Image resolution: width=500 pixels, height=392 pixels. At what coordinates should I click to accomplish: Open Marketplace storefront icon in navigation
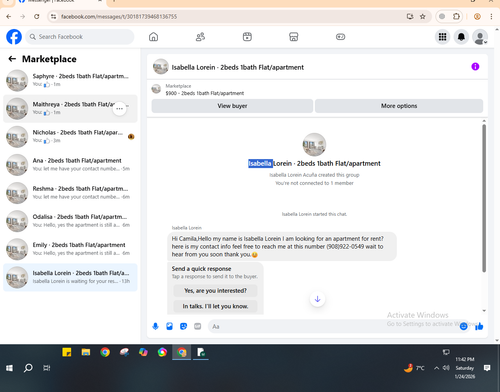pyautogui.click(x=293, y=37)
